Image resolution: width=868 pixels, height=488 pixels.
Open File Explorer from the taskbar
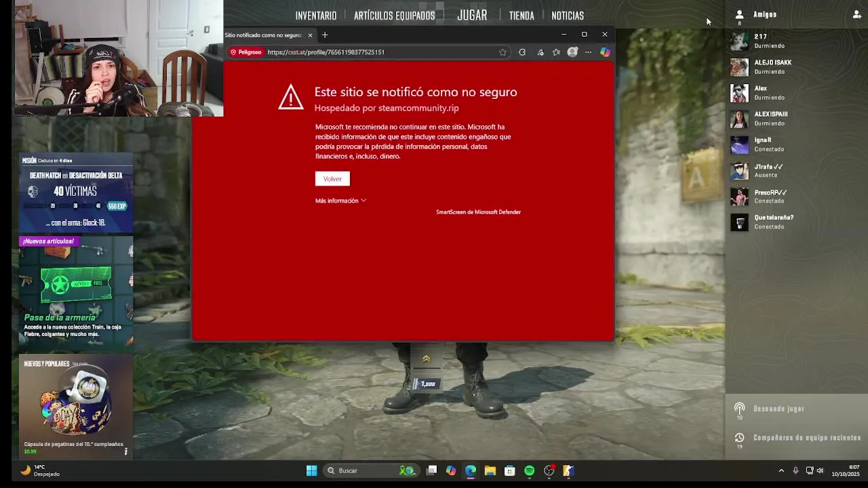click(x=490, y=470)
